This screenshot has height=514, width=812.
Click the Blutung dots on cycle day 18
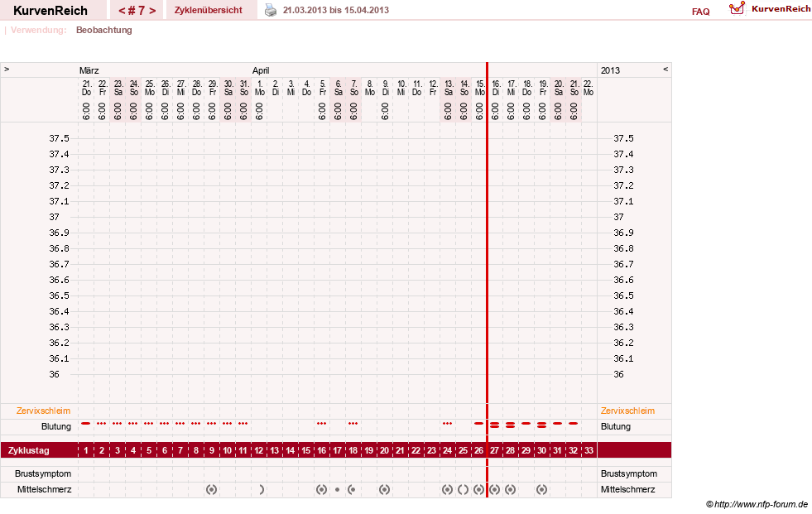[353, 424]
